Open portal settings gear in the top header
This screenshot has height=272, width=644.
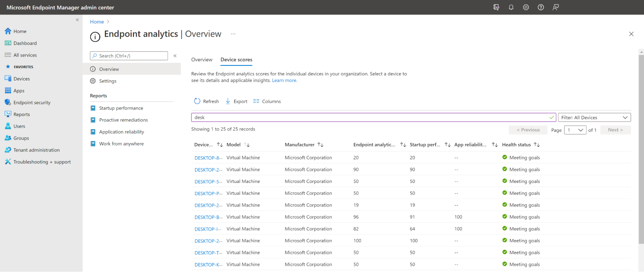pos(526,7)
